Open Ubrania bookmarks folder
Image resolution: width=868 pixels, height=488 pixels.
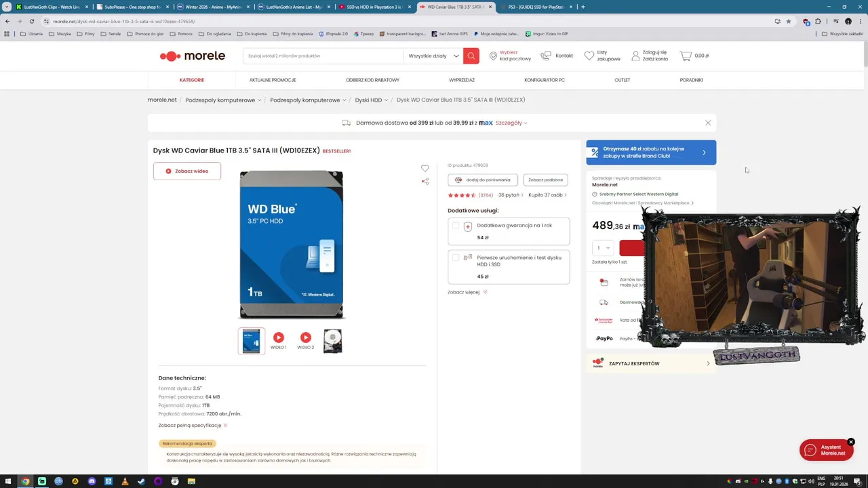point(32,33)
